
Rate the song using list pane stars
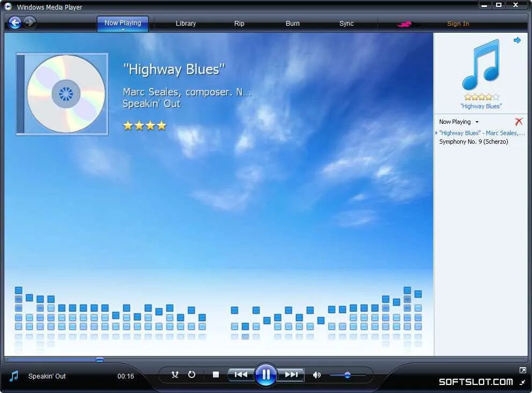point(482,98)
